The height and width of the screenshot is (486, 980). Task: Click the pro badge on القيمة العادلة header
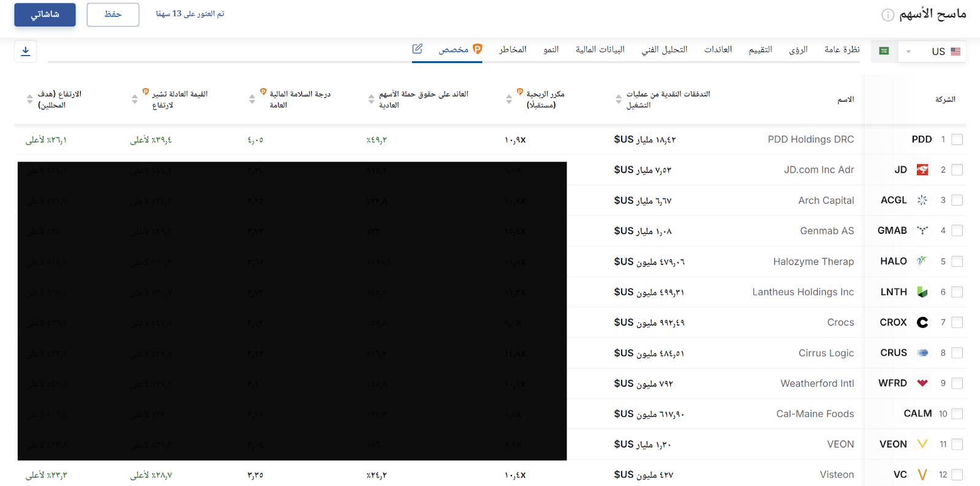[x=146, y=92]
